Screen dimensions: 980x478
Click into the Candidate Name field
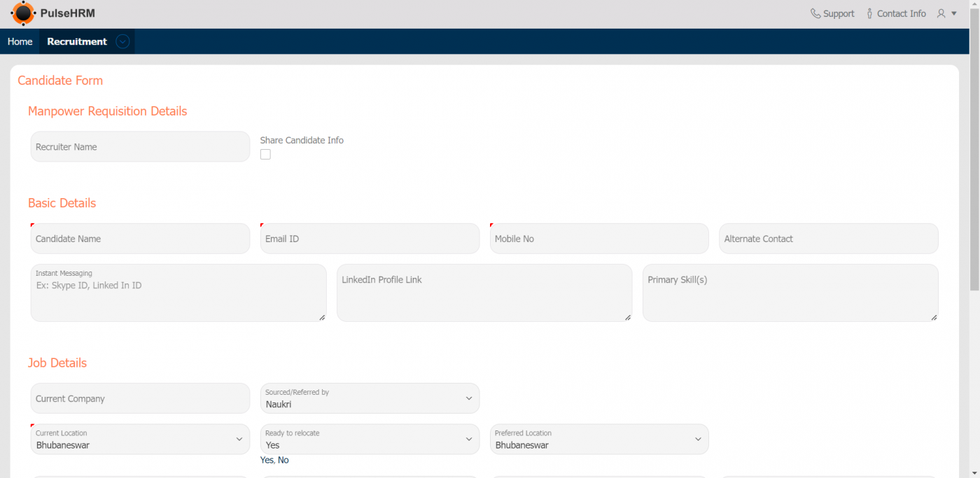[140, 239]
